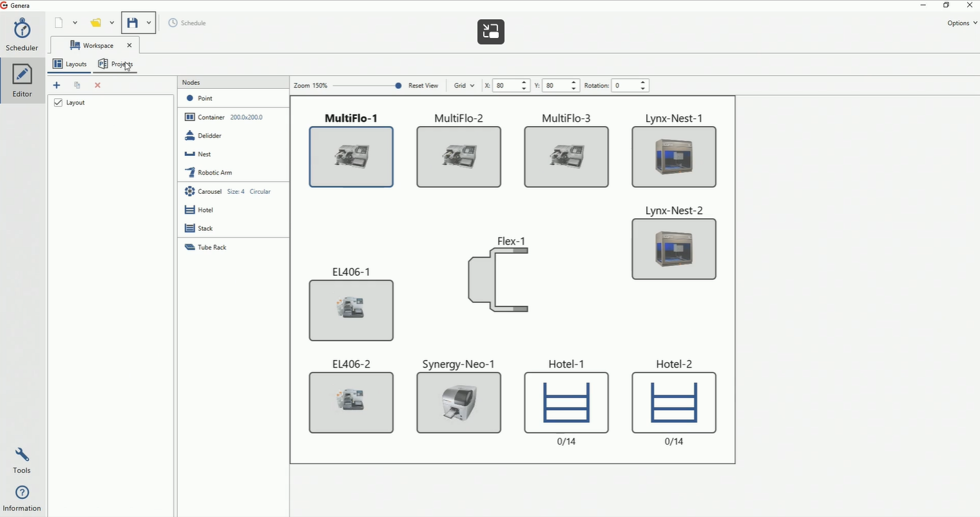Image resolution: width=980 pixels, height=517 pixels.
Task: Open the Tools section
Action: pyautogui.click(x=22, y=460)
